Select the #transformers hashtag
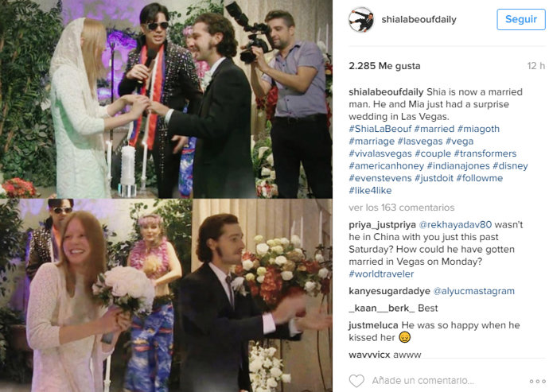Viewport: 549px width, 392px height. 485,153
